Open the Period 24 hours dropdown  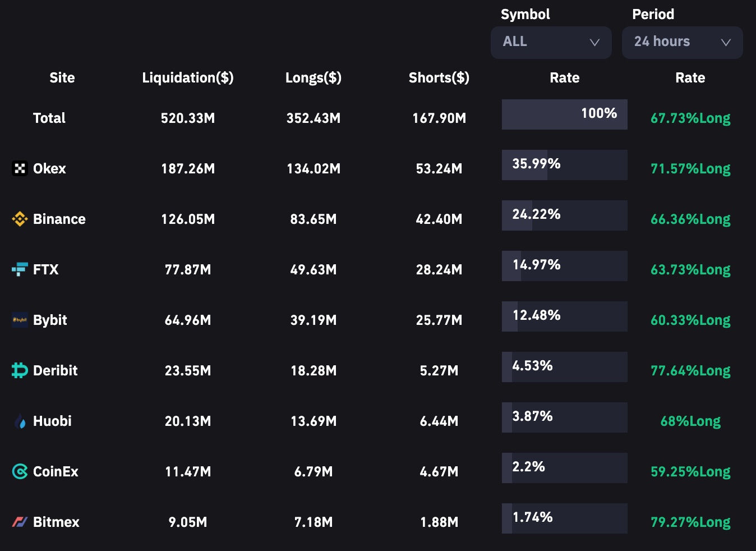(682, 42)
